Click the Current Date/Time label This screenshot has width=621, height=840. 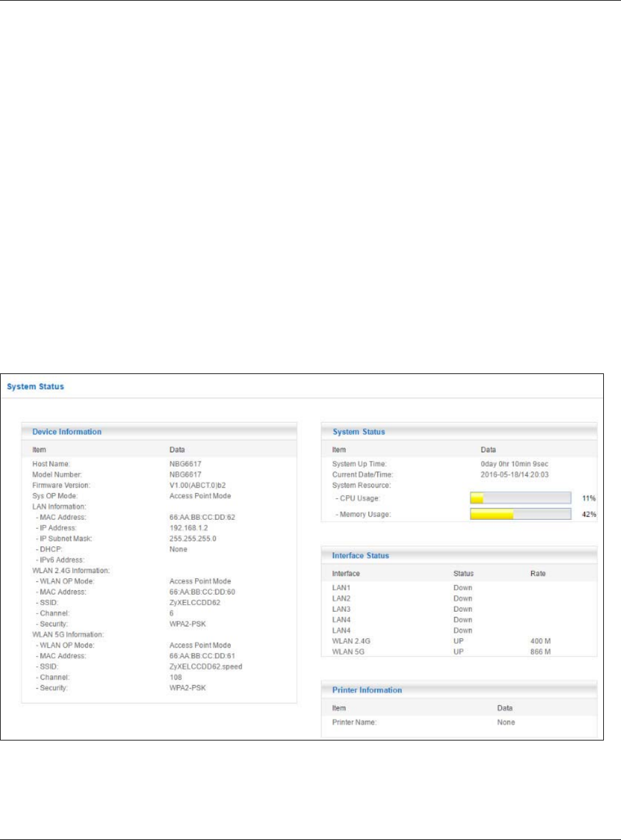click(x=362, y=475)
